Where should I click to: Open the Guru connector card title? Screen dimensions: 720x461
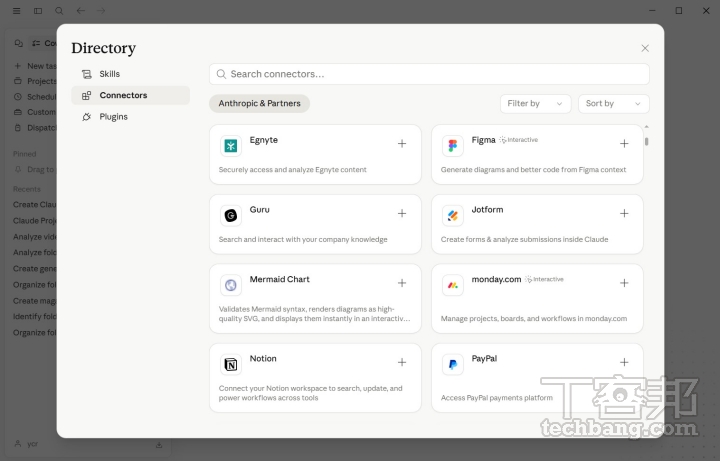[x=259, y=210]
